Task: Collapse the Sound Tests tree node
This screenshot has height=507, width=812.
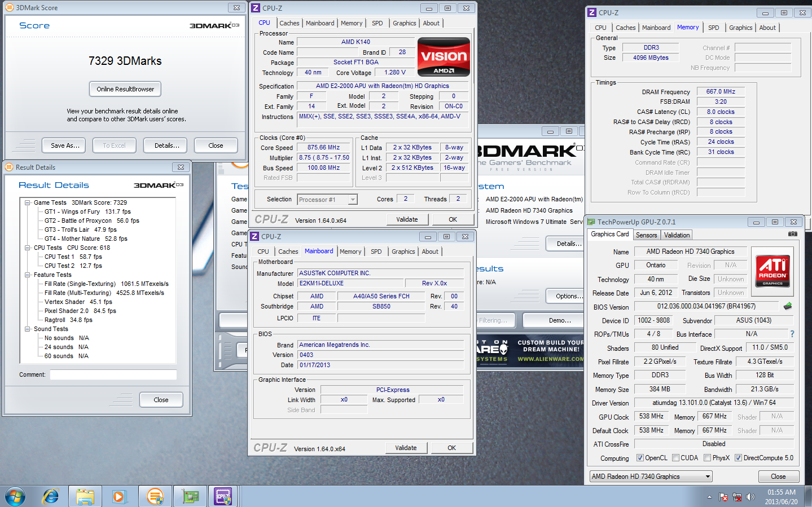Action: [x=27, y=329]
